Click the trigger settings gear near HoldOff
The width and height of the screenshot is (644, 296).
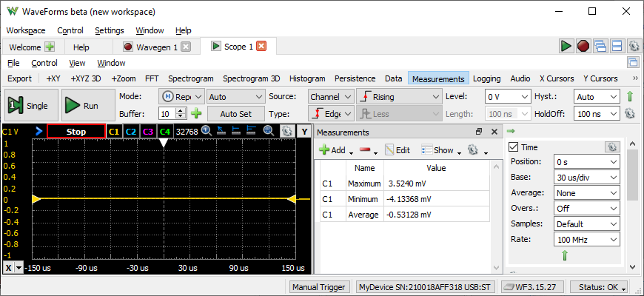630,113
